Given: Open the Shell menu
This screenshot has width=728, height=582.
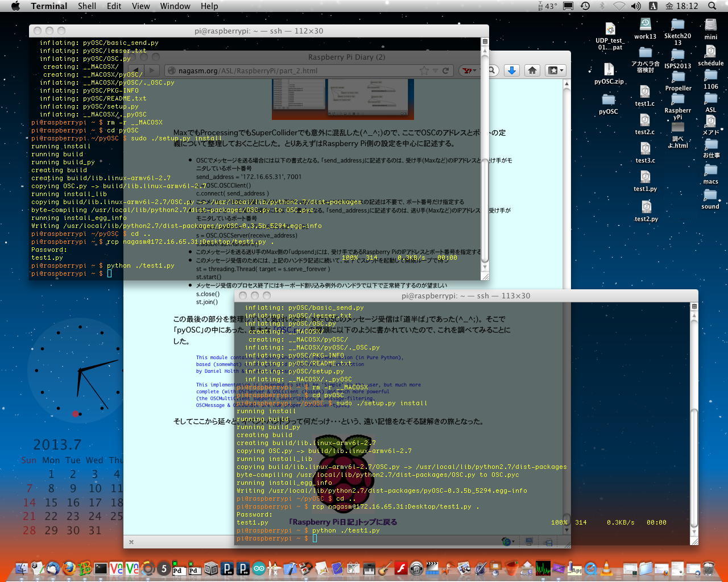Looking at the screenshot, I should pos(87,6).
